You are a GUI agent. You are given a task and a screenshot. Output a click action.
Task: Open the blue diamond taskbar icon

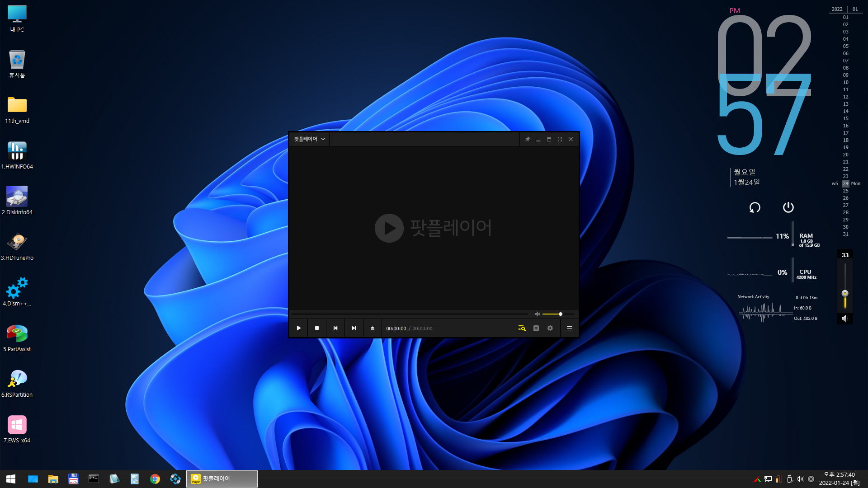tap(175, 479)
